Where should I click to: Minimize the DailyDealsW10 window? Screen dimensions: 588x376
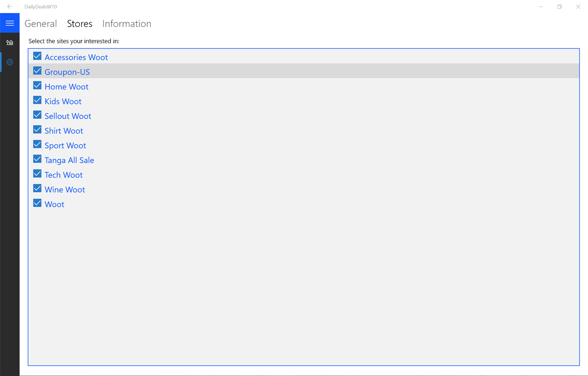coord(541,6)
